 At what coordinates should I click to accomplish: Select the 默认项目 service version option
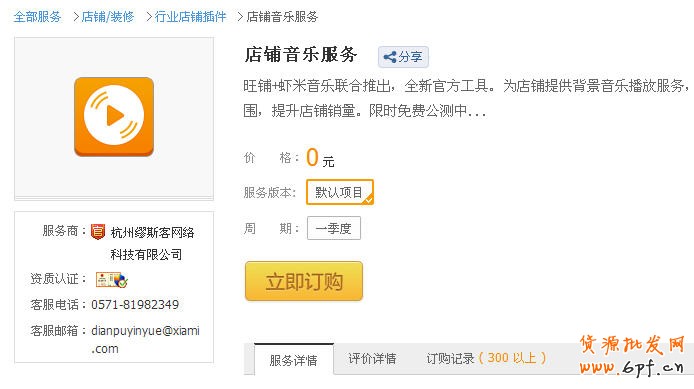(340, 192)
